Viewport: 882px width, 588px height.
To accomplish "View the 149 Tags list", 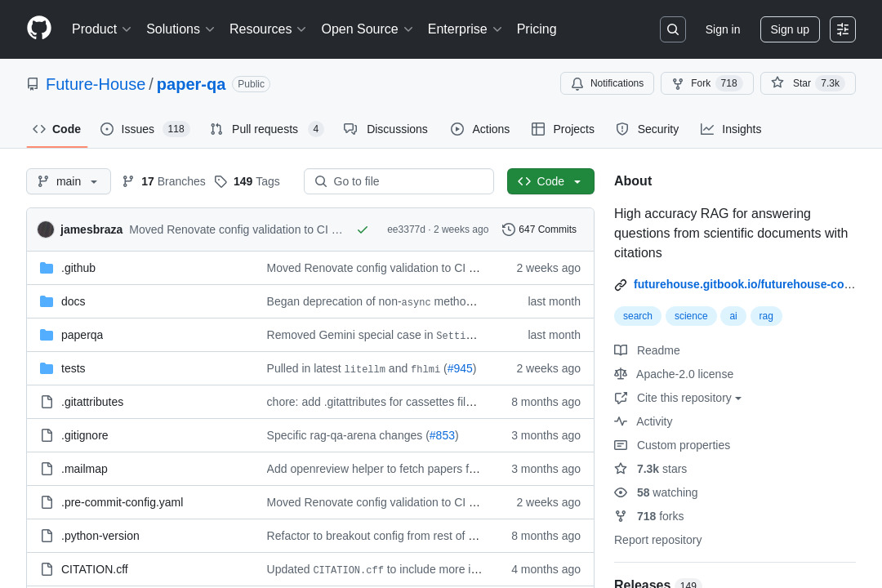I will tap(247, 181).
